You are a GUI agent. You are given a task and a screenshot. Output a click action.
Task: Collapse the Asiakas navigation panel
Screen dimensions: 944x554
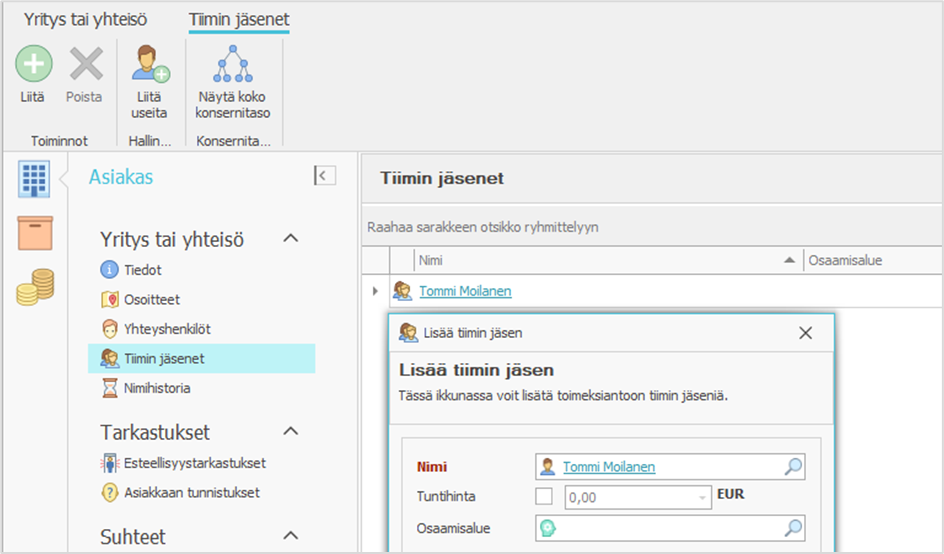(x=324, y=176)
